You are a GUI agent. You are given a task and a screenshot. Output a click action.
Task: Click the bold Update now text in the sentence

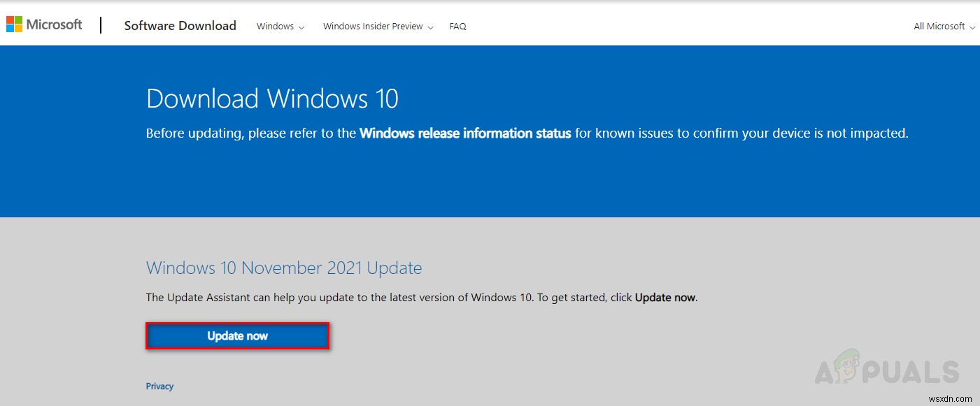click(x=664, y=297)
